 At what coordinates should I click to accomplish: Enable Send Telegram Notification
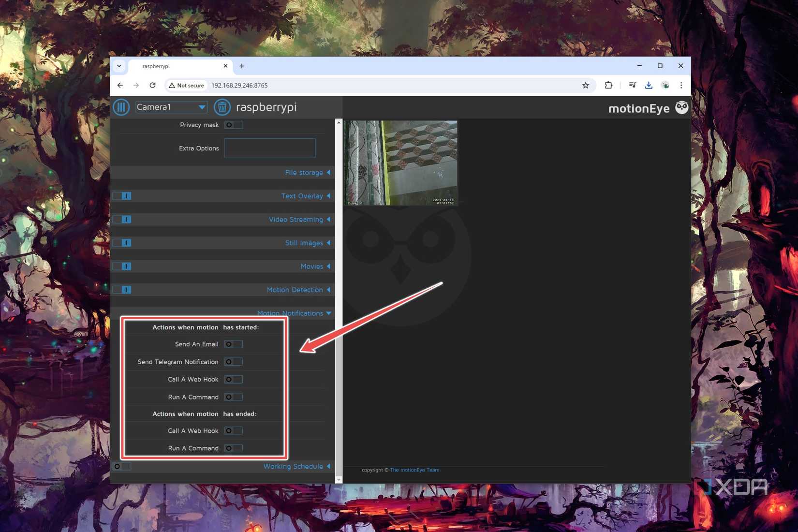233,361
